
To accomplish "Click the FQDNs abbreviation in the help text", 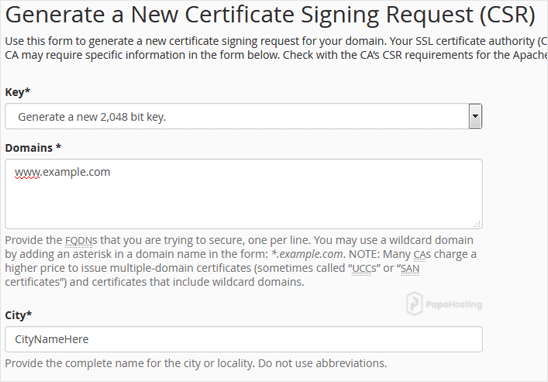I will (81, 240).
